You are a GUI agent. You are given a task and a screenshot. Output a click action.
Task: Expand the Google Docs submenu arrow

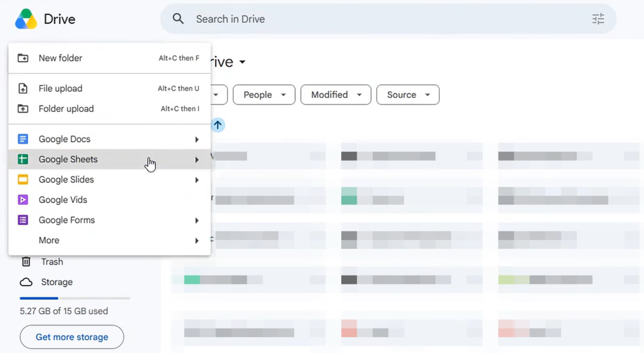tap(197, 139)
